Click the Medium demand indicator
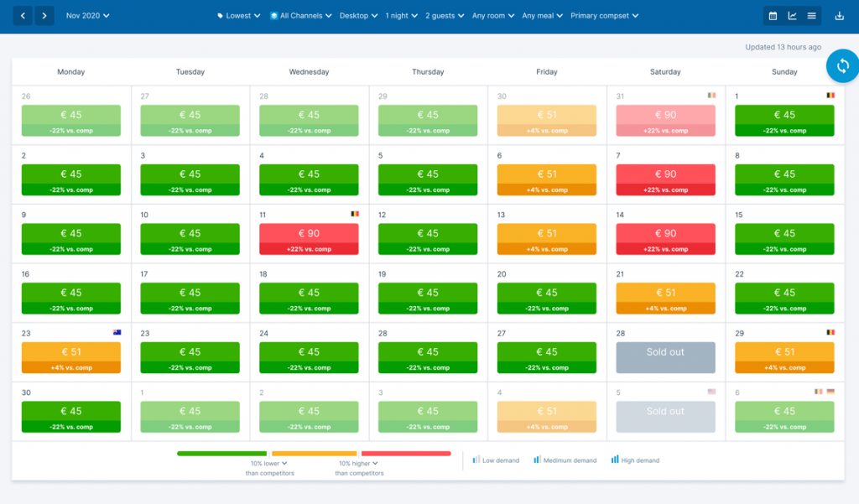 565,460
